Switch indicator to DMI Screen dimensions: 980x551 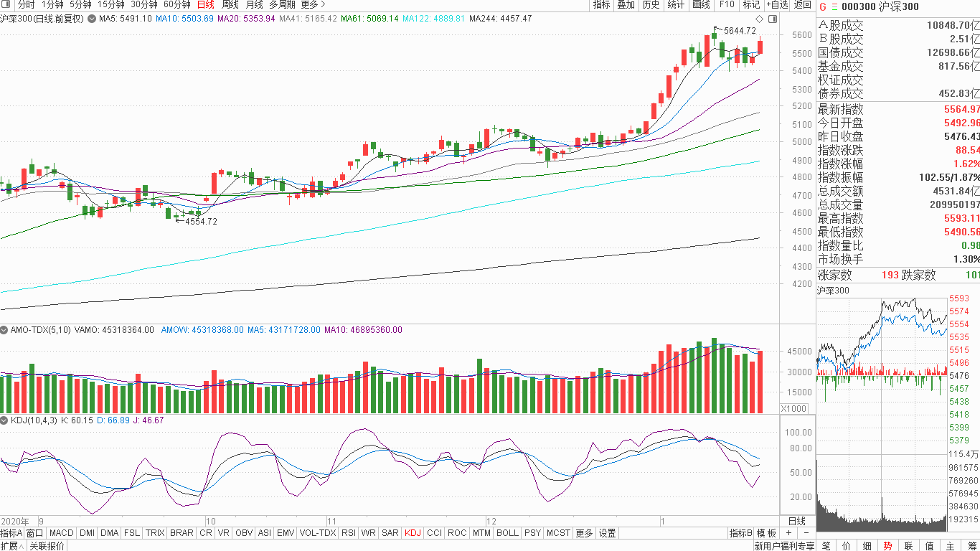[87, 533]
